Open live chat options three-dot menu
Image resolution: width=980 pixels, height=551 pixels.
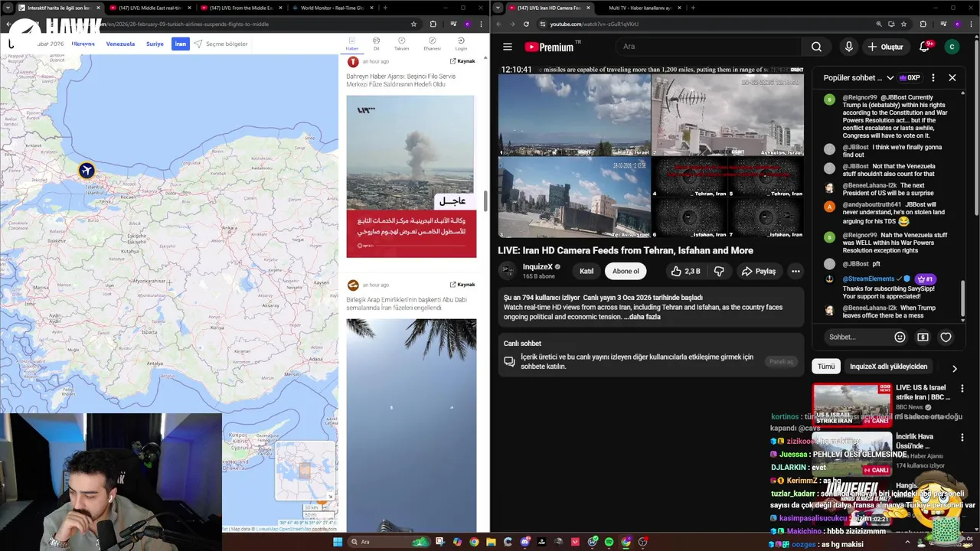tap(933, 77)
